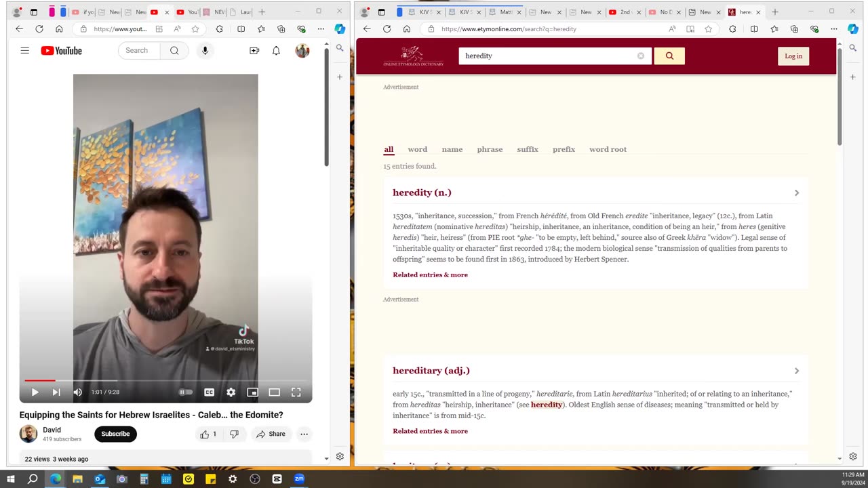Open taskbar clock and date
The image size is (868, 488).
point(853,479)
